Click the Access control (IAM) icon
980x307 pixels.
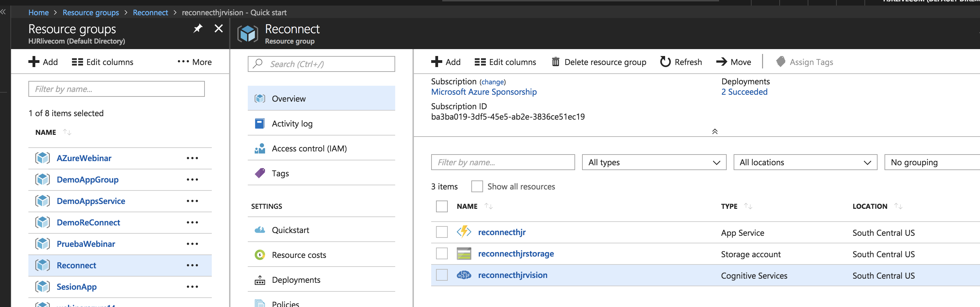[260, 148]
